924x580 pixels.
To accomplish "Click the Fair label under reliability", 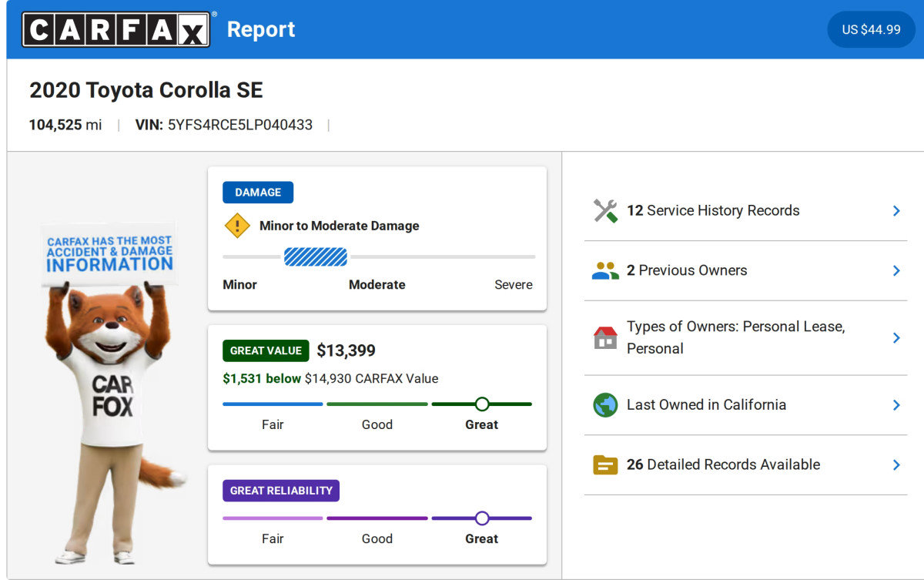I will pyautogui.click(x=273, y=538).
